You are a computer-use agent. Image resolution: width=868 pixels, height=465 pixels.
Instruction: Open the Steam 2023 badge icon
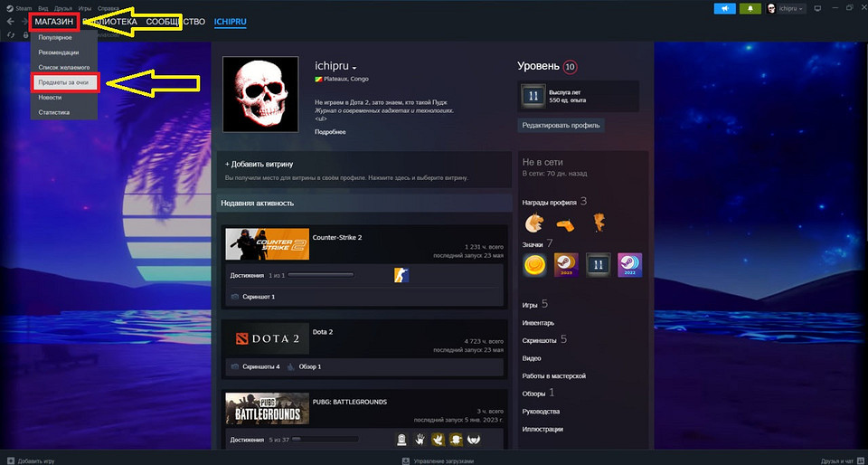point(566,265)
